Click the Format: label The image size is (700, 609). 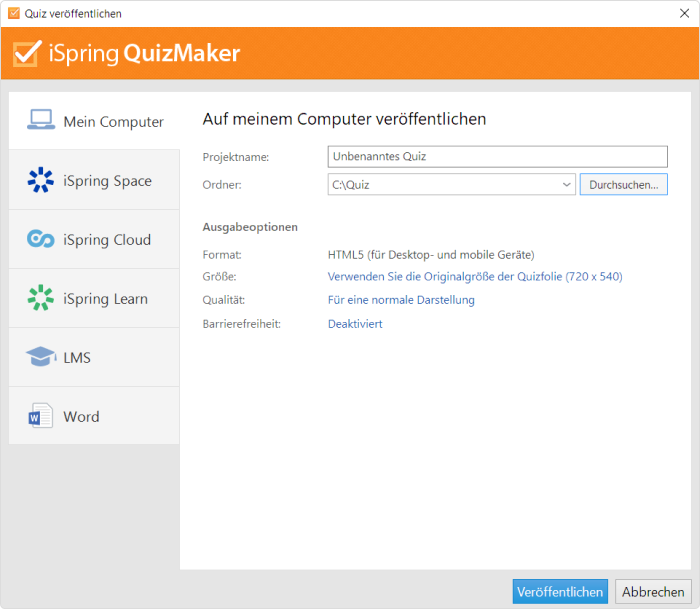(x=222, y=255)
